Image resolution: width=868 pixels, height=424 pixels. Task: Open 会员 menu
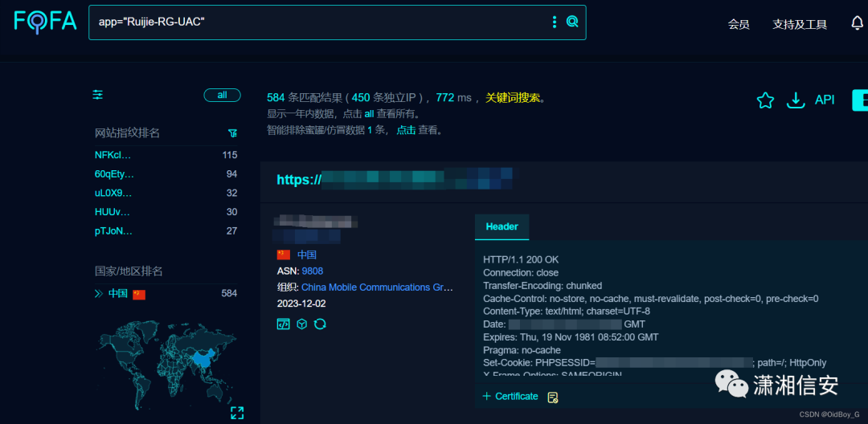pos(739,24)
